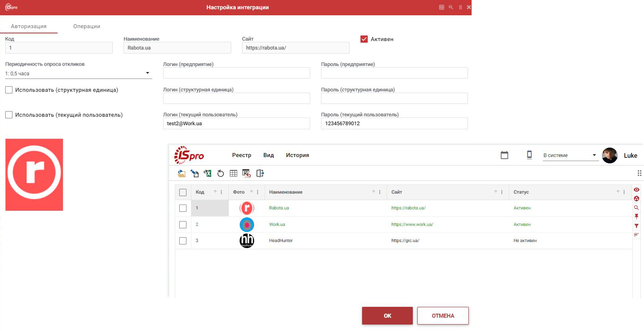Image resolution: width=644 pixels, height=331 pixels.
Task: Click the Наименование field containing Rabota.ua
Action: (x=177, y=48)
